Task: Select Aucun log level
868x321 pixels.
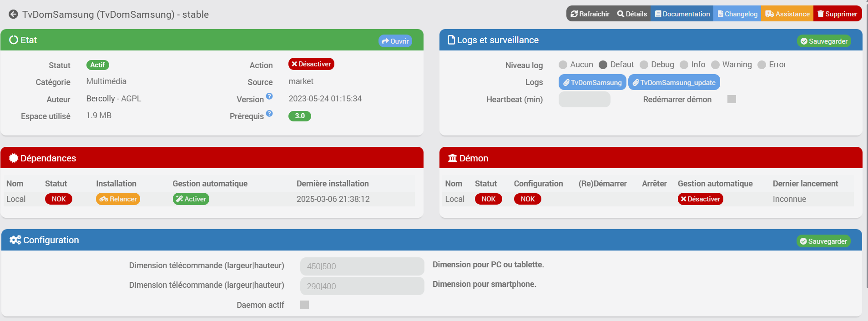Action: click(563, 65)
